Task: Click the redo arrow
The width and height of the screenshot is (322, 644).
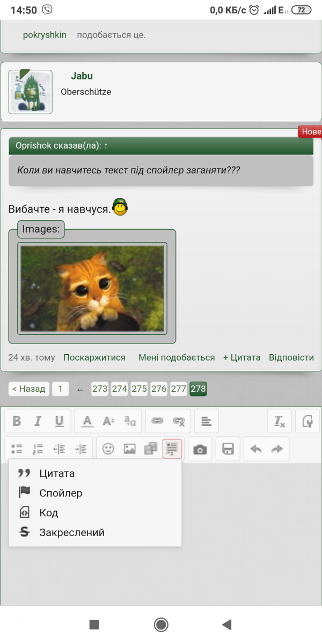Action: tap(277, 449)
